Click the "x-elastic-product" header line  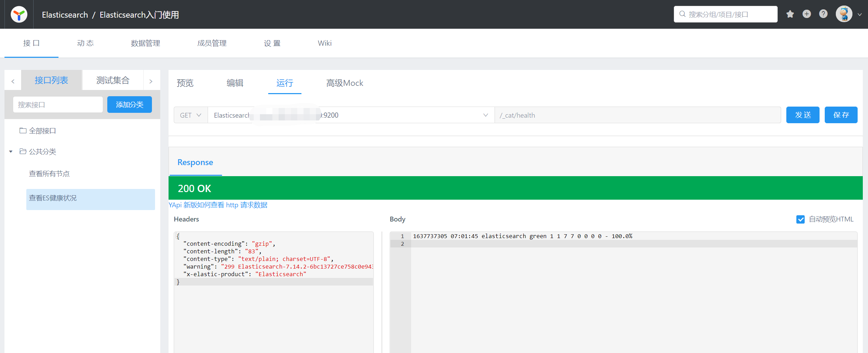[x=245, y=274]
